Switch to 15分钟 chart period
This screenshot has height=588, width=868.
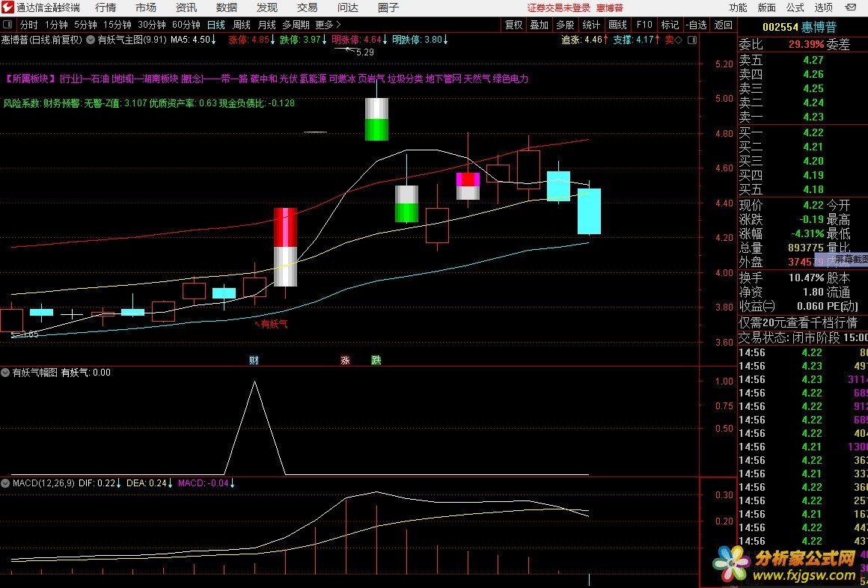point(117,25)
